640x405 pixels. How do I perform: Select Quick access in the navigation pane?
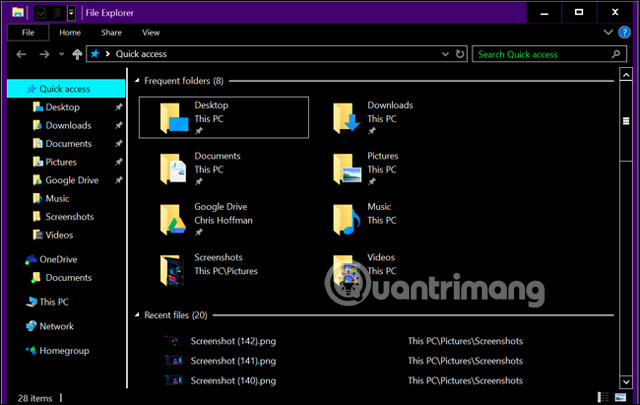66,89
